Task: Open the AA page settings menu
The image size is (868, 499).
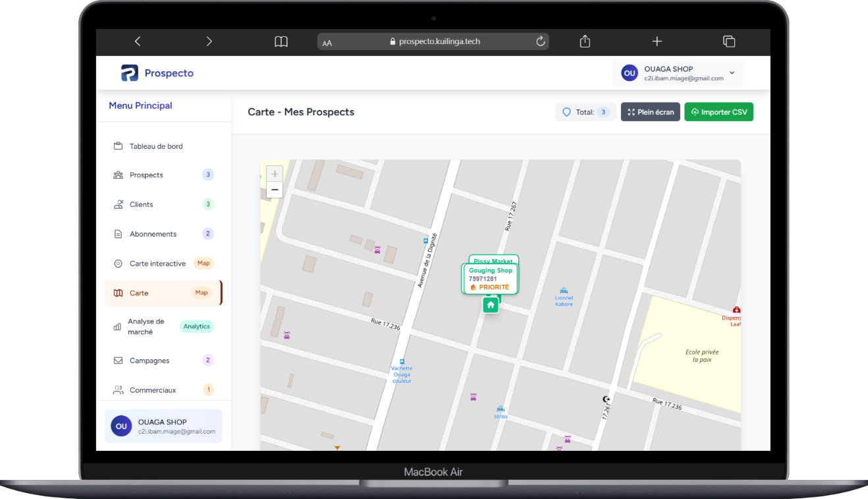Action: [x=327, y=41]
